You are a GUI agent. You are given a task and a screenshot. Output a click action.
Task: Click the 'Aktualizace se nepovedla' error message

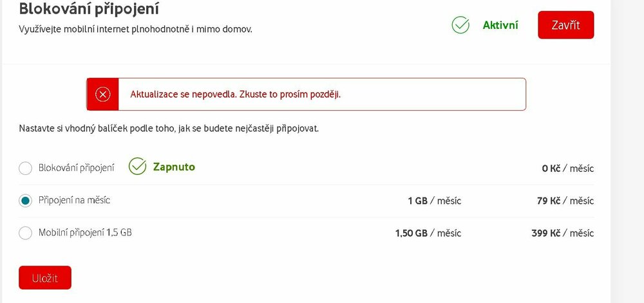point(236,95)
